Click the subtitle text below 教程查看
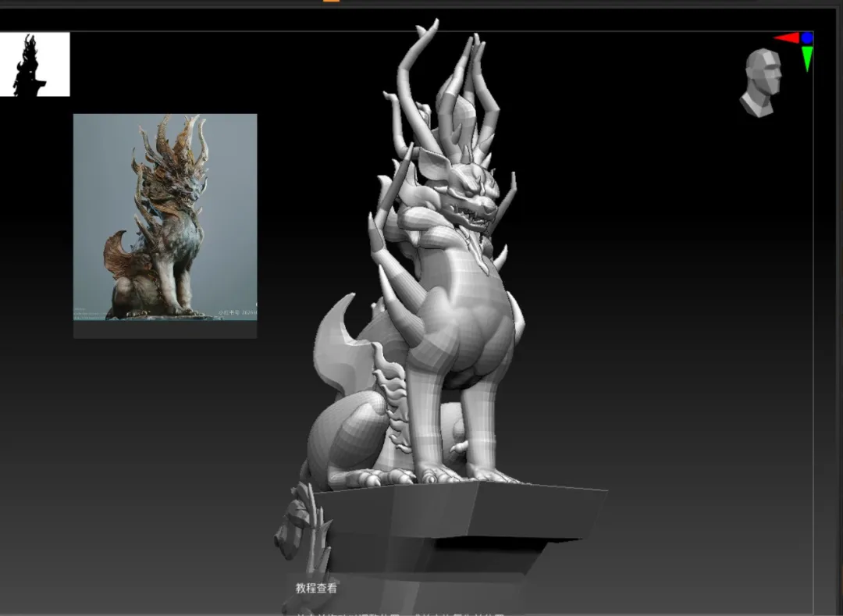Image resolution: width=843 pixels, height=616 pixels. pos(390,613)
